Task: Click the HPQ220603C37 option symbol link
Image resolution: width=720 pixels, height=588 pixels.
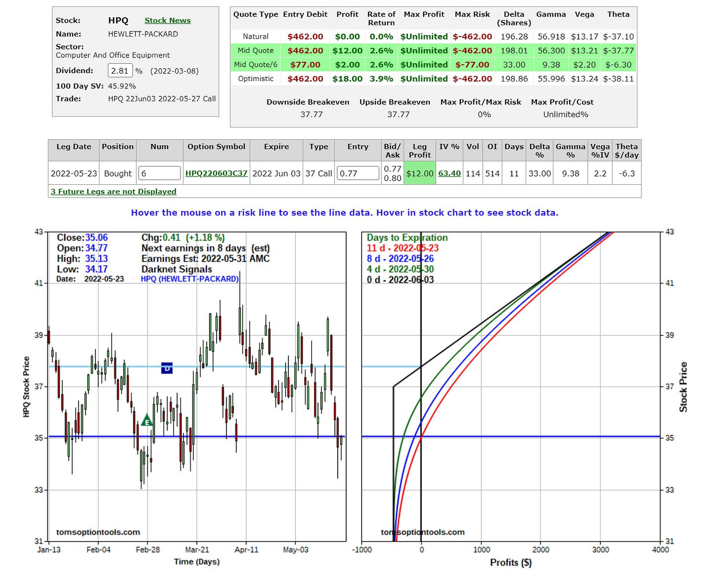Action: point(216,173)
